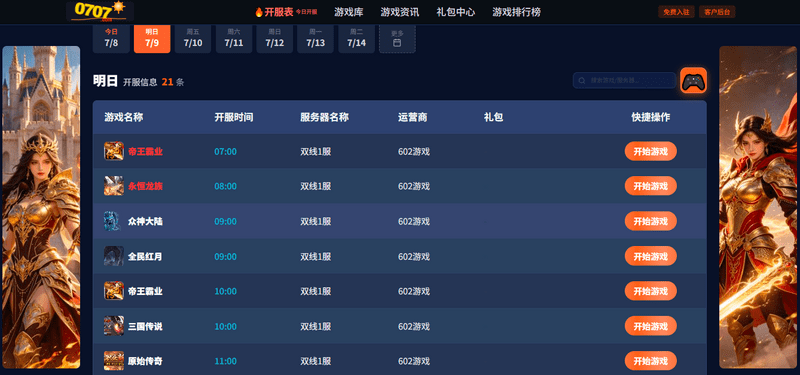
Task: Start the 众神大陆 game
Action: coord(651,221)
